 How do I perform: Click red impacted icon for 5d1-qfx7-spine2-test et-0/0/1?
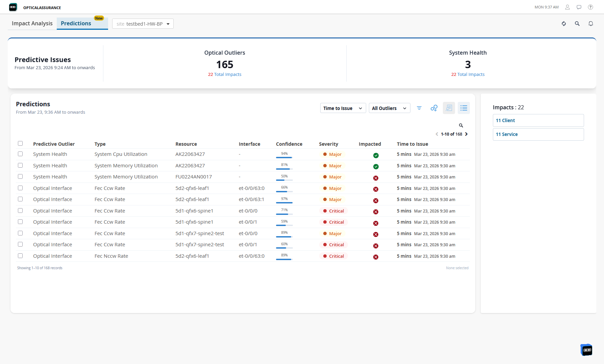coord(376,246)
